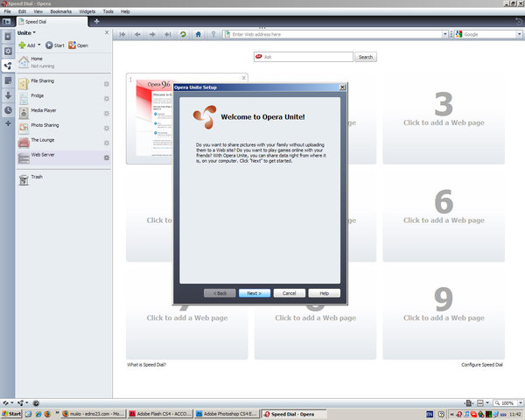Click the Web Server service gear icon

(x=107, y=157)
